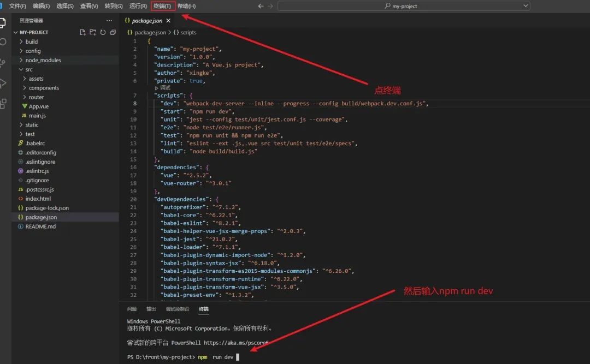Open the 选择(S) menu

coord(64,6)
